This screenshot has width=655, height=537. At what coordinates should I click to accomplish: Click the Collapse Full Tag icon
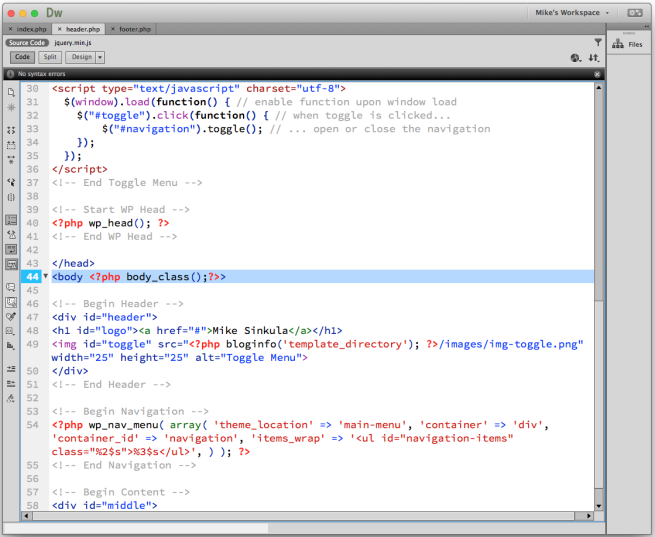point(11,130)
